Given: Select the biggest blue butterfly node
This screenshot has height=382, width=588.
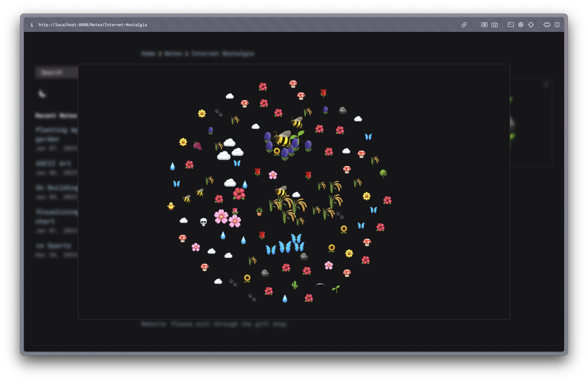Looking at the screenshot, I should coord(285,247).
